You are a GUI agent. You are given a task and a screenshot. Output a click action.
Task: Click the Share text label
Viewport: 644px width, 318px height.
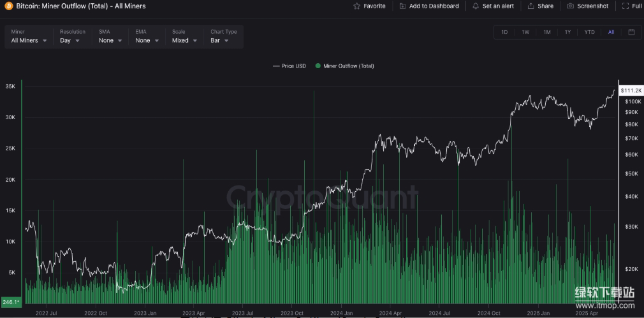(545, 6)
